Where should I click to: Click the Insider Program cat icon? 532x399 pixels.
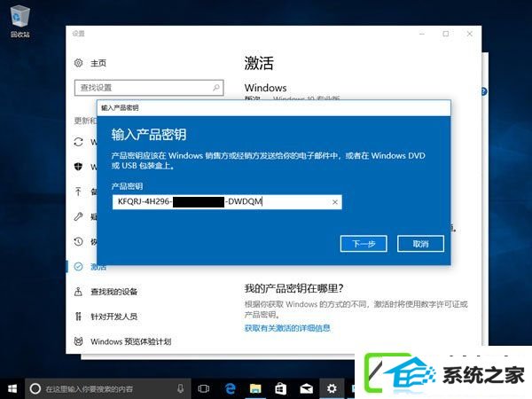(x=78, y=341)
